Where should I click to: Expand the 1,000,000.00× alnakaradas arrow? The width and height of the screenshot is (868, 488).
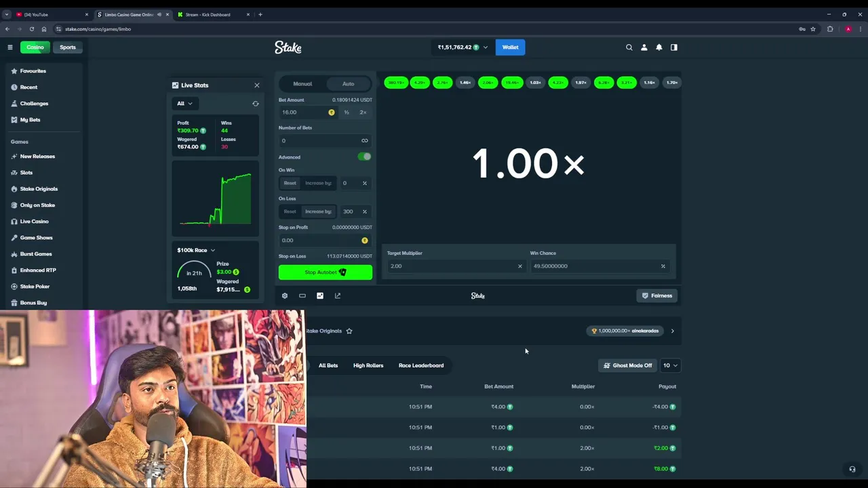pos(673,331)
